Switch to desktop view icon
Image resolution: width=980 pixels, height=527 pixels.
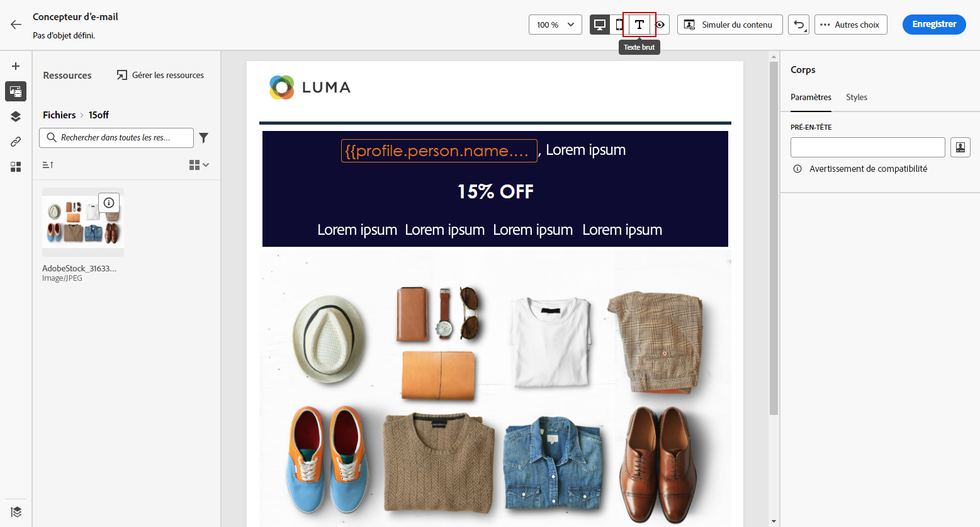[600, 25]
